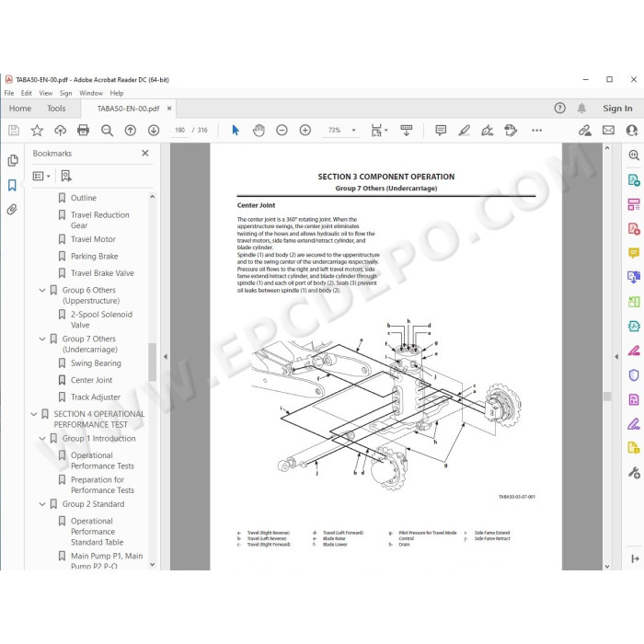This screenshot has height=644, width=644.
Task: Go to previous page arrow
Action: (x=131, y=131)
